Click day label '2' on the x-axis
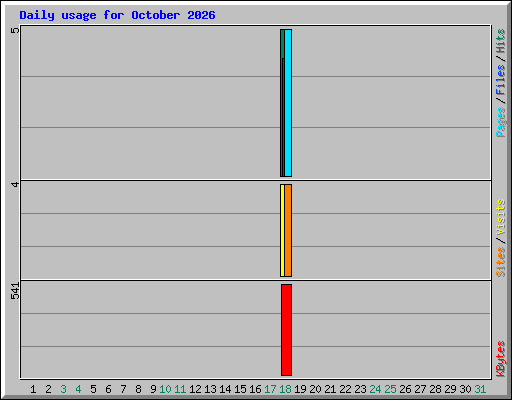 click(x=48, y=389)
